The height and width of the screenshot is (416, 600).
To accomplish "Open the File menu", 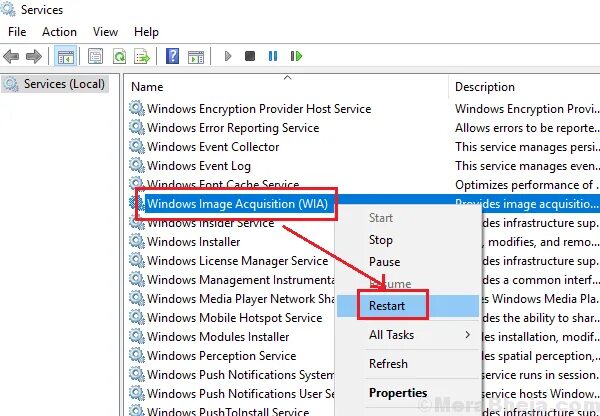I will [x=17, y=32].
